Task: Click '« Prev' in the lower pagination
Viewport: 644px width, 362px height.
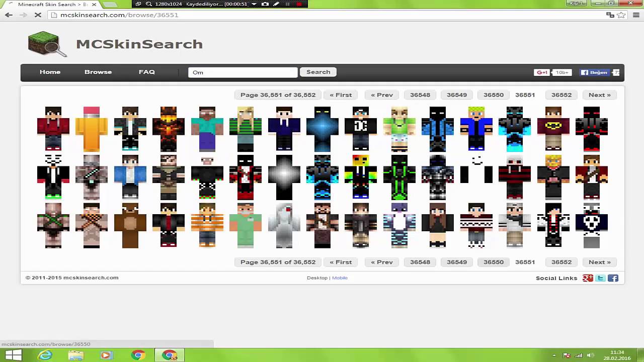Action: pos(382,262)
